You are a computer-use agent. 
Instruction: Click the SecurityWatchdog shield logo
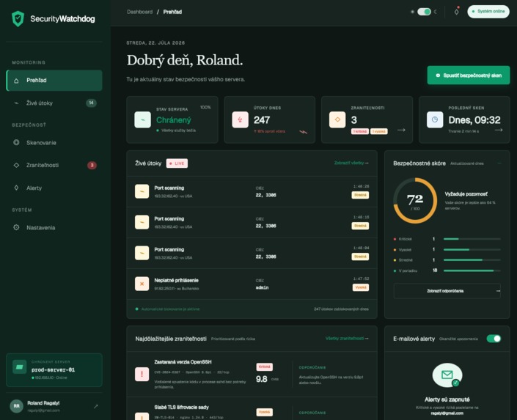tap(18, 18)
